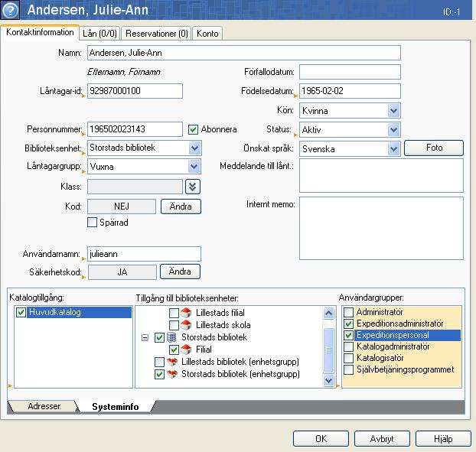Click the Klass field
This screenshot has height=452, width=476.
click(x=135, y=187)
